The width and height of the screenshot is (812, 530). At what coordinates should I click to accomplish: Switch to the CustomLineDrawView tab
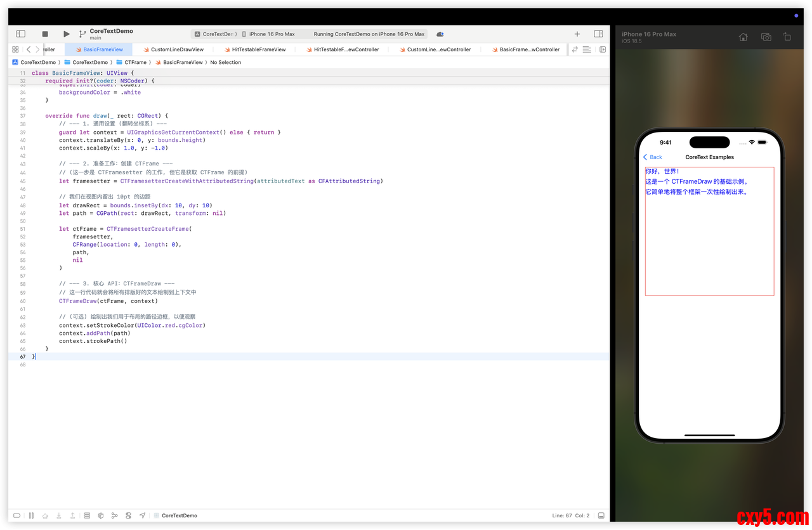[176, 49]
